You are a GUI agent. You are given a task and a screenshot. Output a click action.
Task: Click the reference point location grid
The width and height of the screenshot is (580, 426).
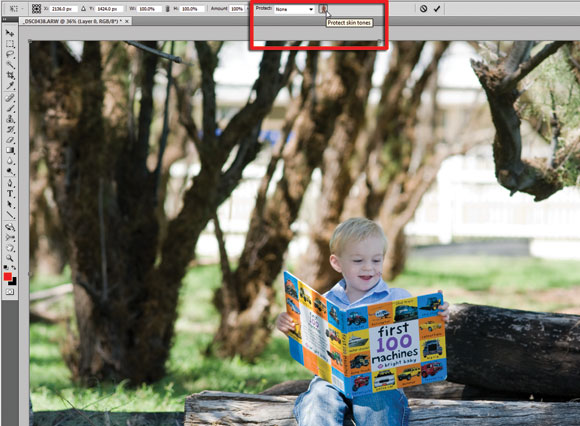pos(36,9)
